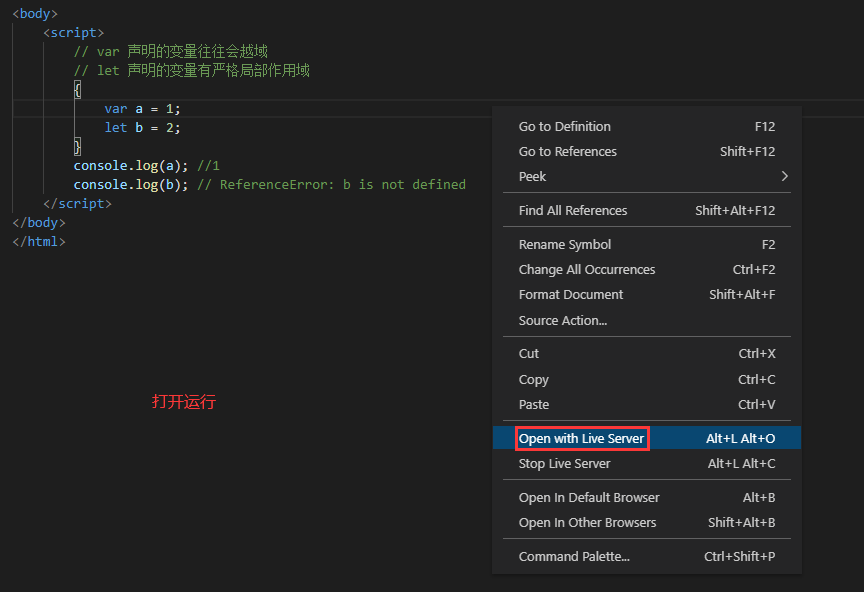Viewport: 864px width, 592px height.
Task: Select Change All Occurrences
Action: pos(646,270)
